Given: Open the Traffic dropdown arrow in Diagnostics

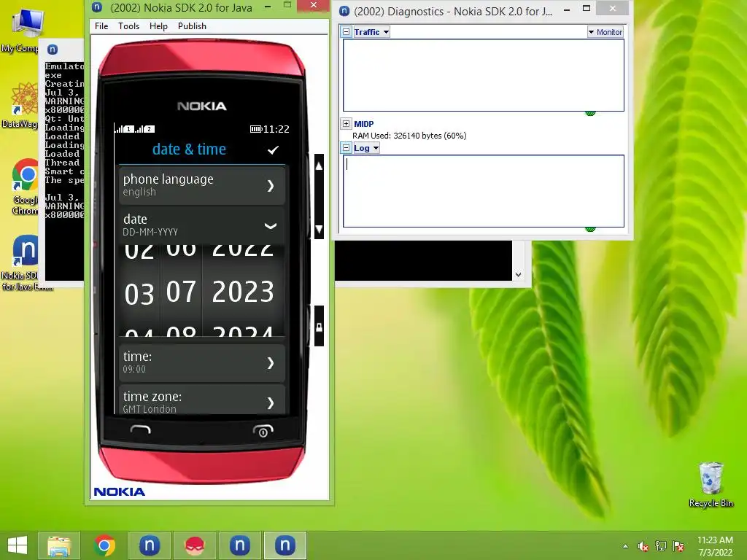Looking at the screenshot, I should pos(387,32).
